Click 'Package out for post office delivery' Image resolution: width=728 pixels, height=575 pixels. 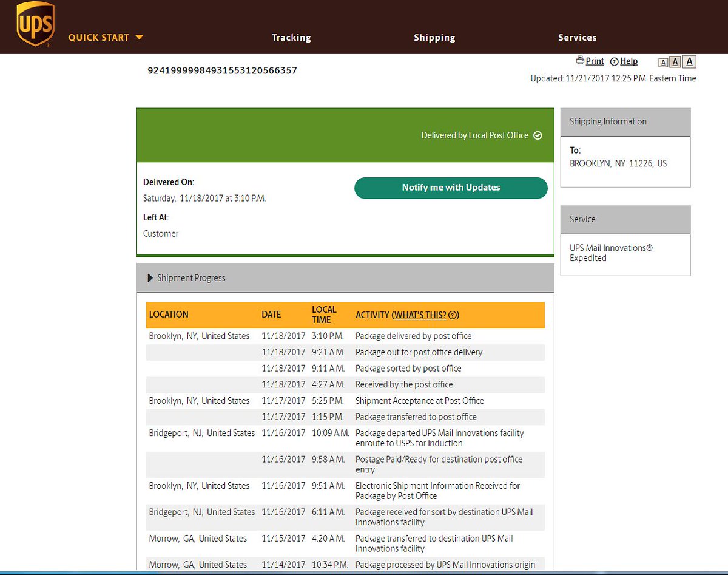pyautogui.click(x=419, y=352)
